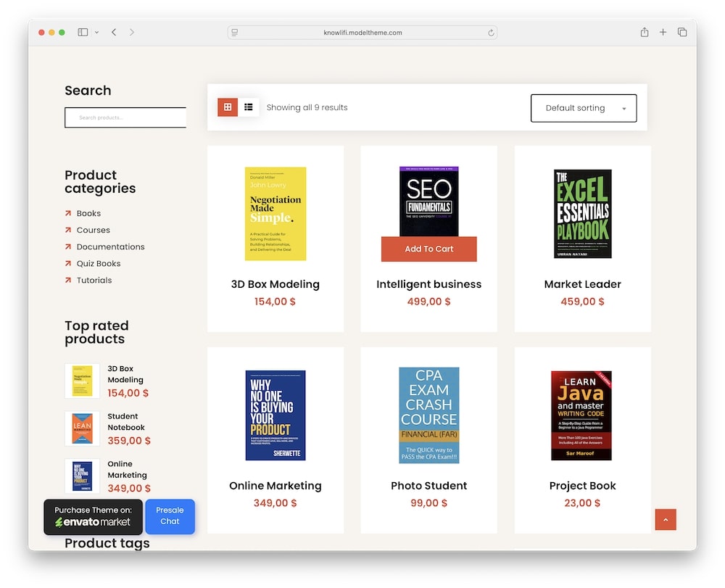Click the knowlifi.modeltheme.com address bar
Viewport: 725px width, 588px height.
(362, 33)
